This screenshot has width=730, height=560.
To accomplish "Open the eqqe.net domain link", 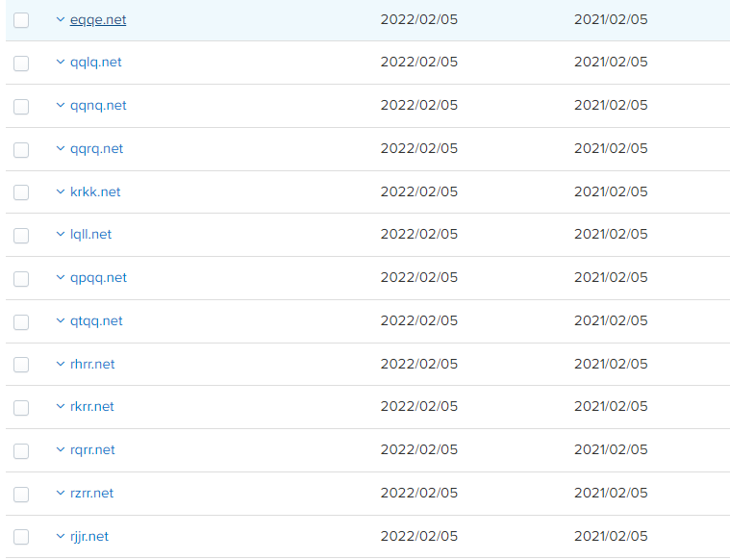I will tap(98, 20).
